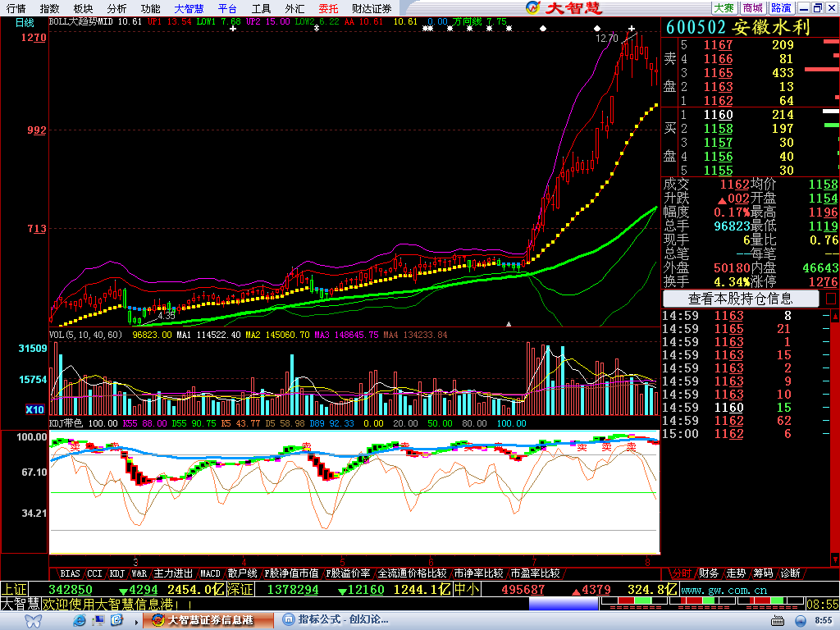
Task: Select the 分时 tab in side panel
Action: (682, 573)
